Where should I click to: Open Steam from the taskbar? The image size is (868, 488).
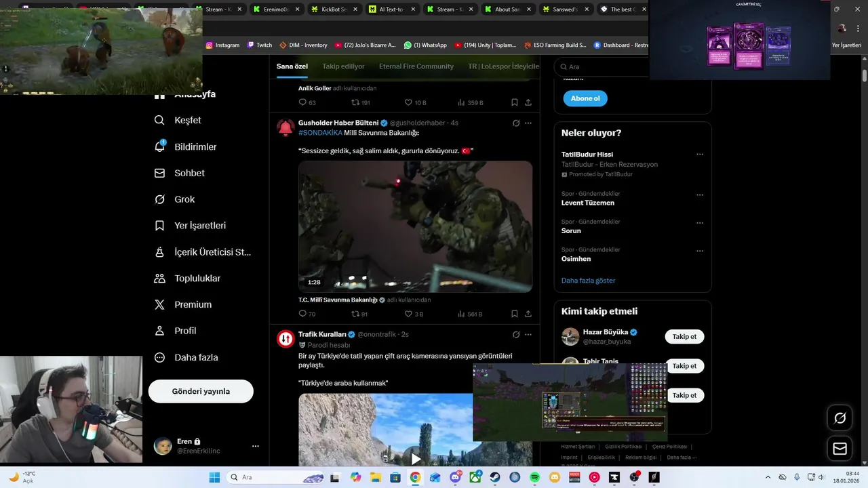click(x=495, y=477)
